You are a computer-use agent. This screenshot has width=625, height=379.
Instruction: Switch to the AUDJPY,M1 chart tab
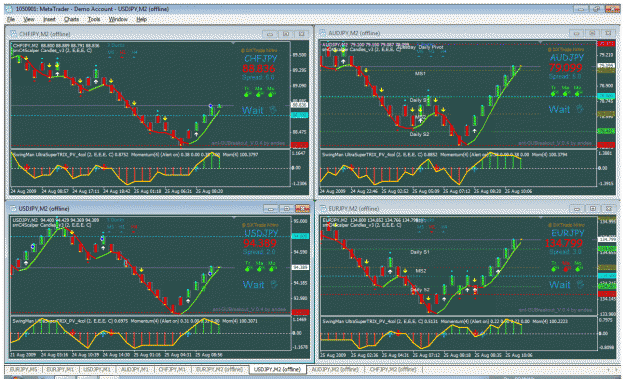point(134,369)
